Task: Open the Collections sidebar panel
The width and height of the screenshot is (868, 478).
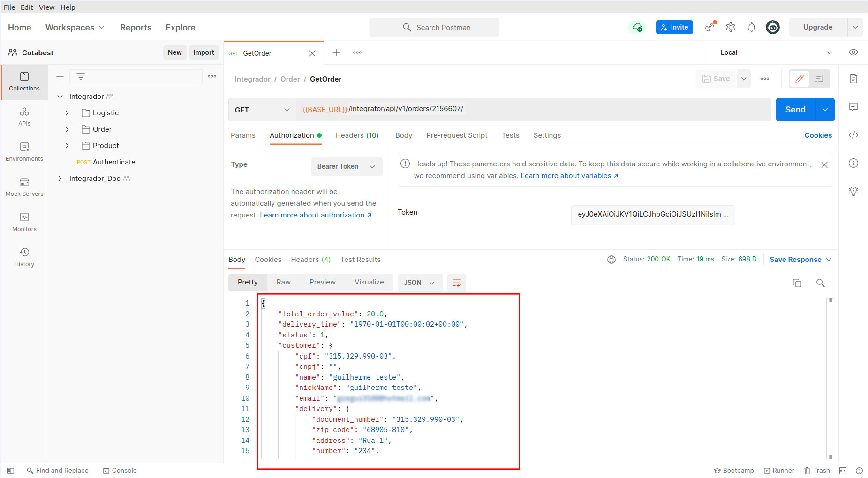Action: tap(24, 82)
